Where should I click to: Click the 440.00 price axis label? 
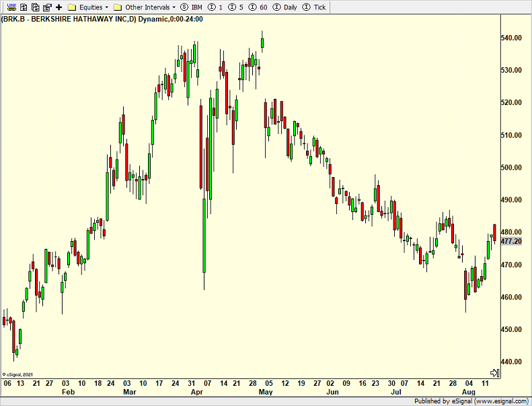[511, 362]
